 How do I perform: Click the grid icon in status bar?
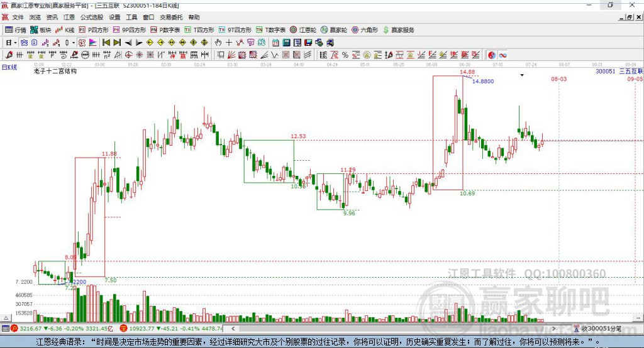coord(5,329)
